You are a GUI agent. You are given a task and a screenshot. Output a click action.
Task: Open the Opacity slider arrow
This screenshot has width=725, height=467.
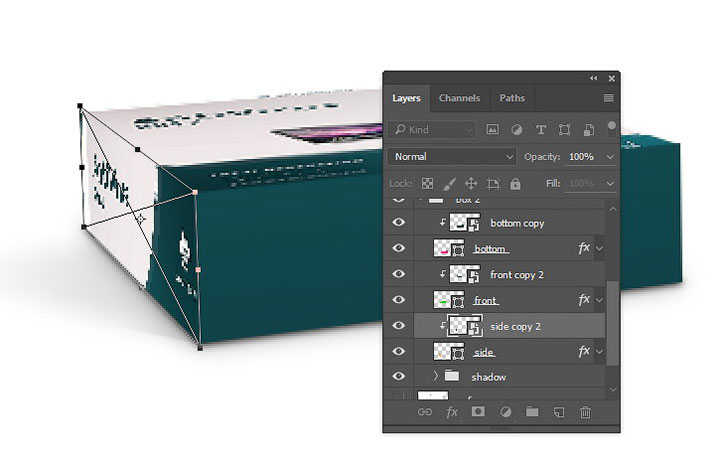(x=610, y=157)
